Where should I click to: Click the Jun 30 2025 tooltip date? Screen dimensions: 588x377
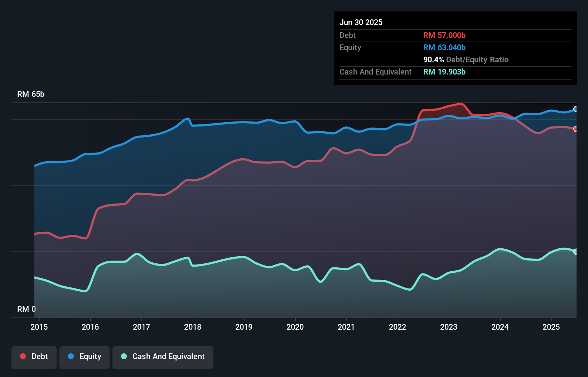pos(361,22)
